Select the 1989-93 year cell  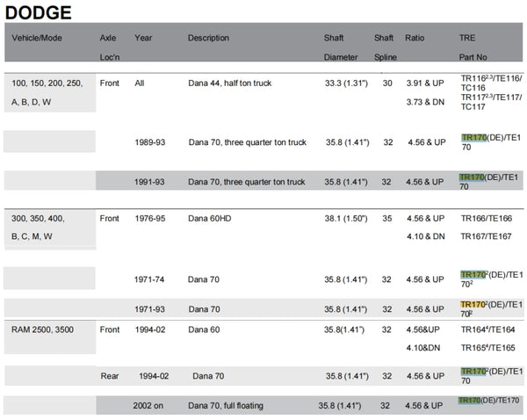155,141
